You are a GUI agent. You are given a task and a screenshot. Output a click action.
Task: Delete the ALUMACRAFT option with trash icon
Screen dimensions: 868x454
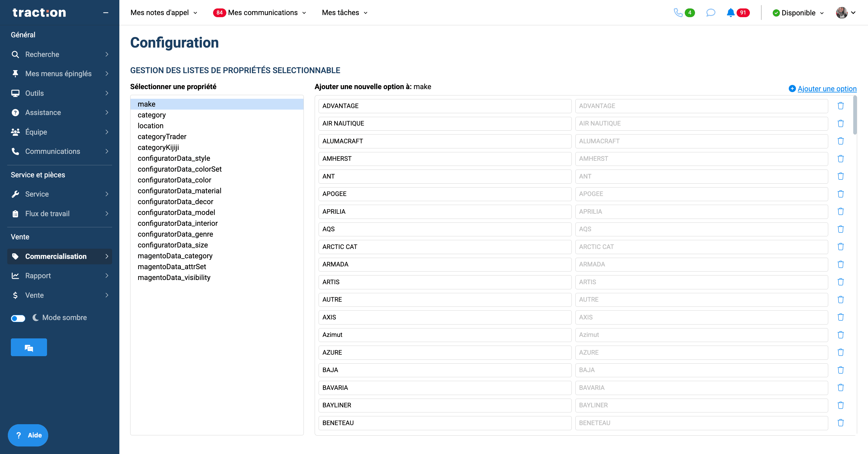tap(840, 141)
